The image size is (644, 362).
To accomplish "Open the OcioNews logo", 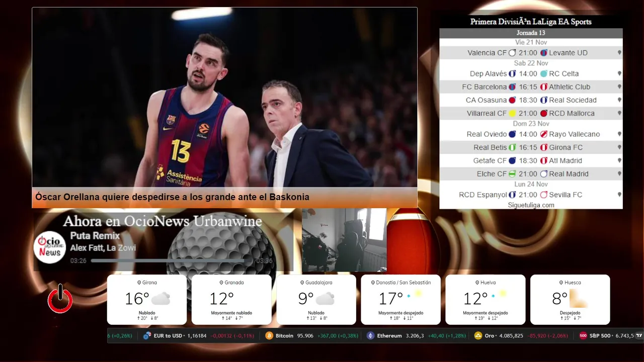I will pyautogui.click(x=50, y=246).
